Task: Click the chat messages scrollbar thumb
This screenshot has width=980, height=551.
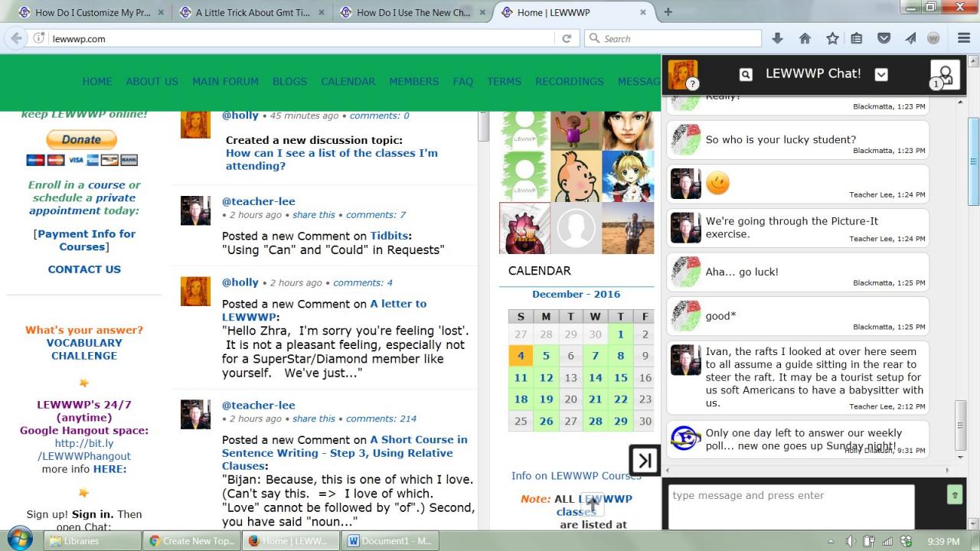Action: 961,426
